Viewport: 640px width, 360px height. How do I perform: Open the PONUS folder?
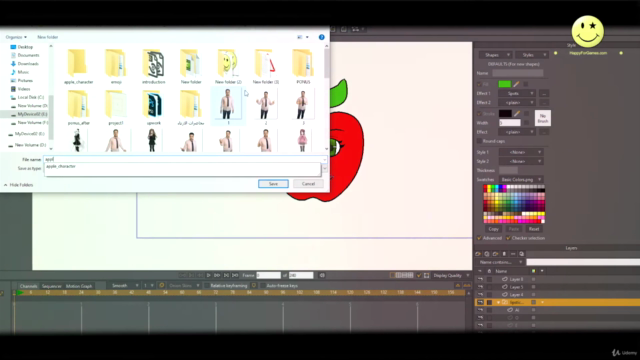[x=303, y=66]
